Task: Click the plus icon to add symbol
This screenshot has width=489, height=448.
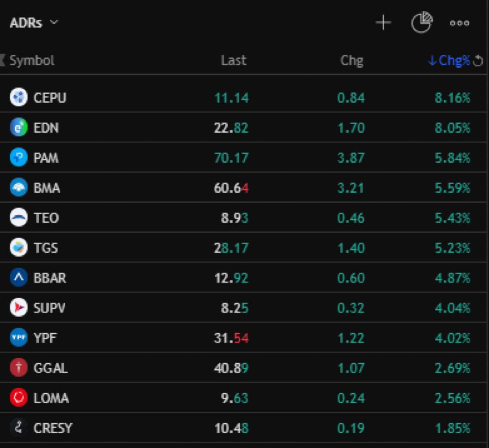Action: click(x=383, y=23)
